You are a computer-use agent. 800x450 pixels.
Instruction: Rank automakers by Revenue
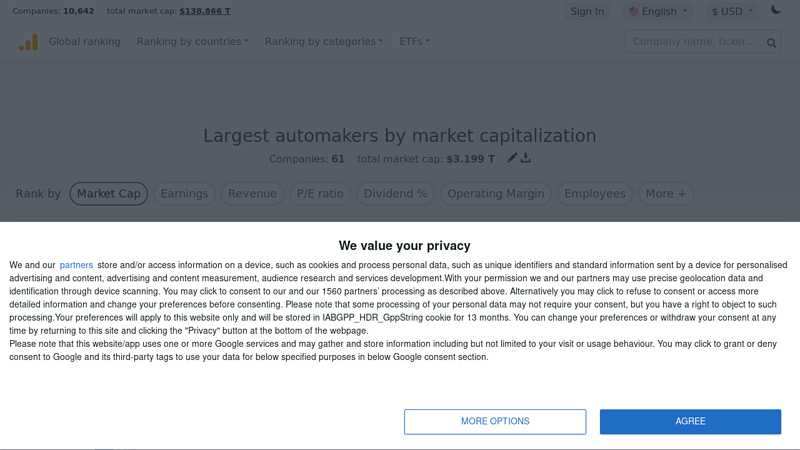click(252, 194)
